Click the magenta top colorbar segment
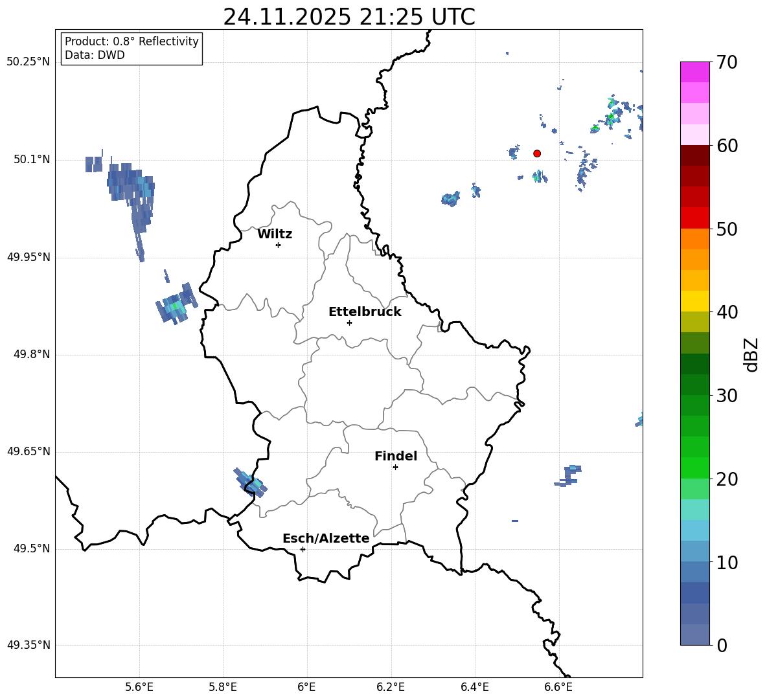Image resolution: width=767 pixels, height=700 pixels. click(x=694, y=72)
